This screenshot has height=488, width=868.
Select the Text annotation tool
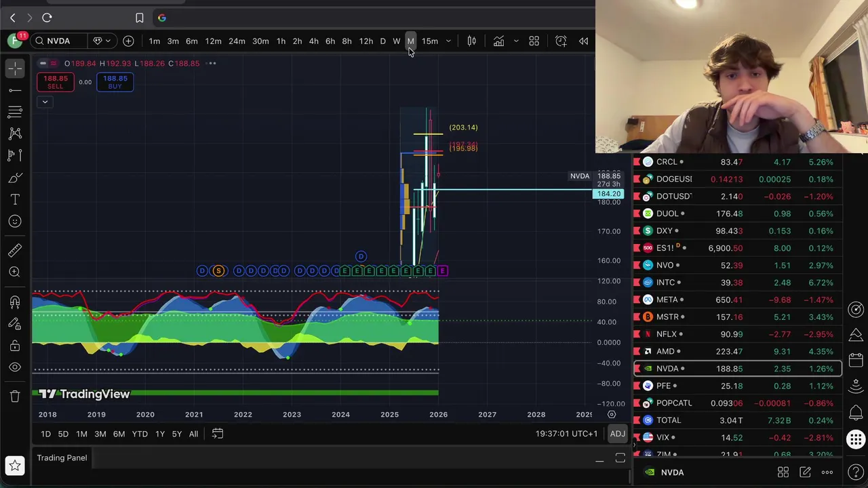click(x=15, y=199)
